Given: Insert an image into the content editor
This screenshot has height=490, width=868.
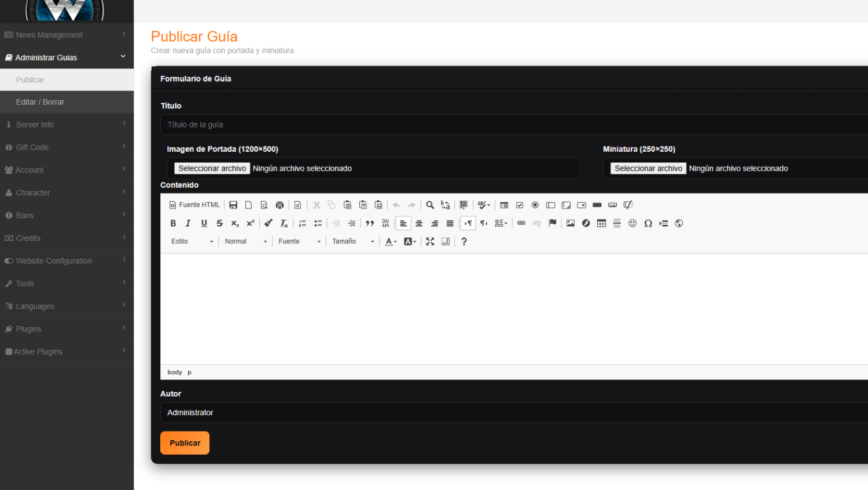Looking at the screenshot, I should pyautogui.click(x=571, y=223).
